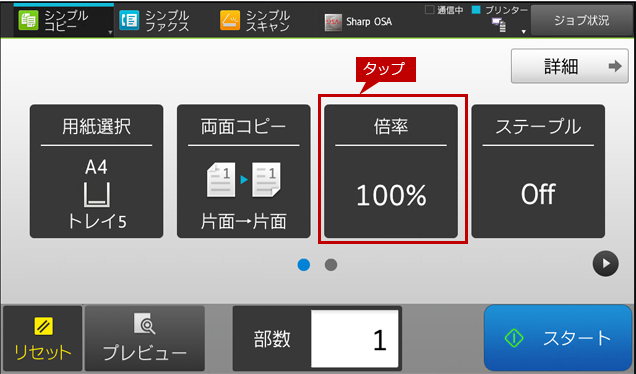636x374 pixels.
Task: Click the number of copies (部数) field
Action: click(x=355, y=339)
